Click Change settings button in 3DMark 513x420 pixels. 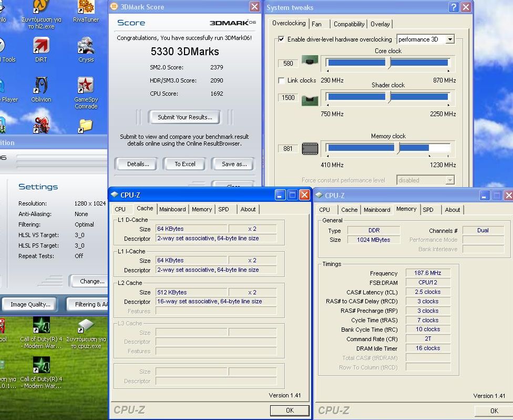(89, 281)
